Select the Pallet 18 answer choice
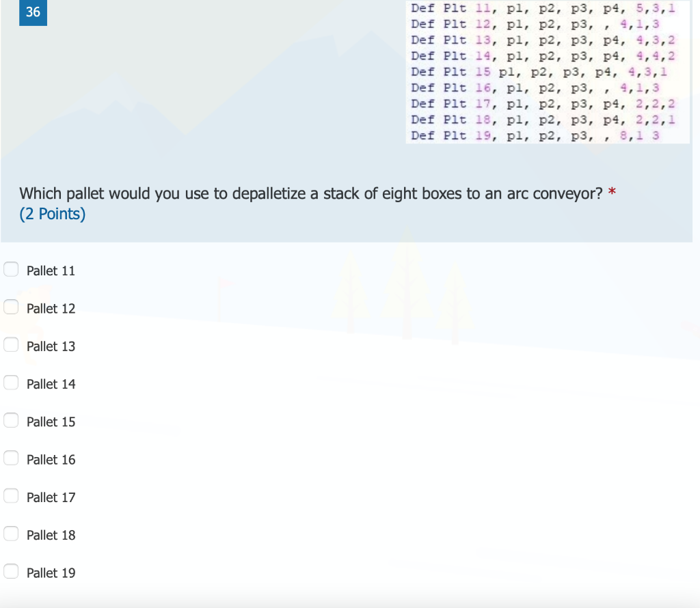Screen dimensions: 700x608 click(10, 534)
